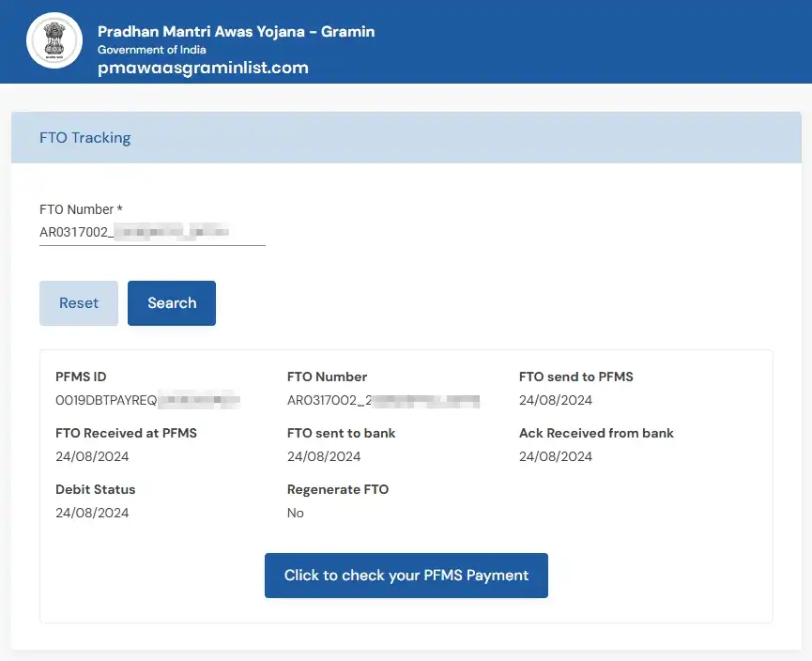Click the date under Debit Status
Image resolution: width=812 pixels, height=661 pixels.
point(92,513)
